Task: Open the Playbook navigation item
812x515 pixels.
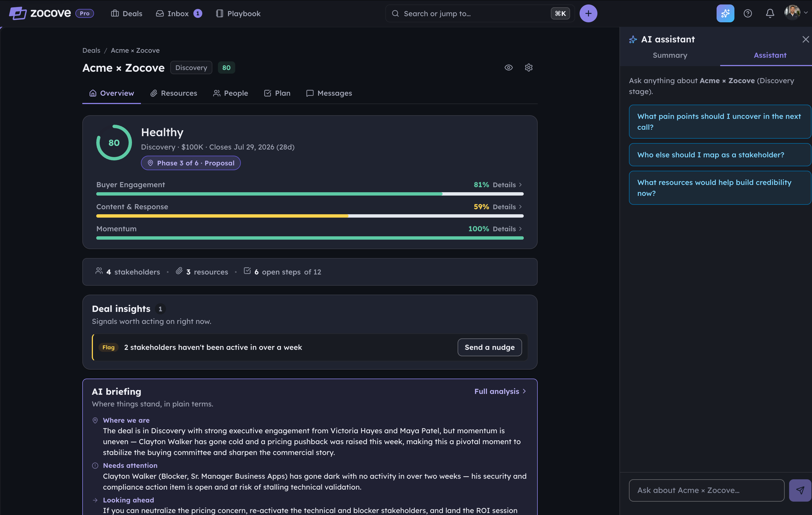Action: pyautogui.click(x=238, y=13)
